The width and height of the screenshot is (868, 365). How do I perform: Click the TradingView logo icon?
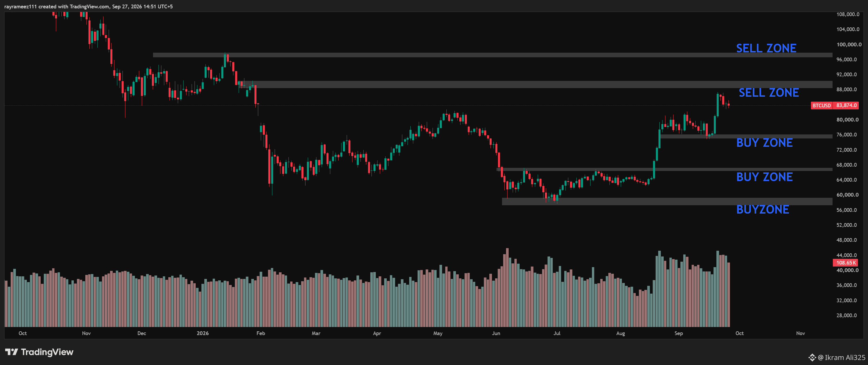12,352
